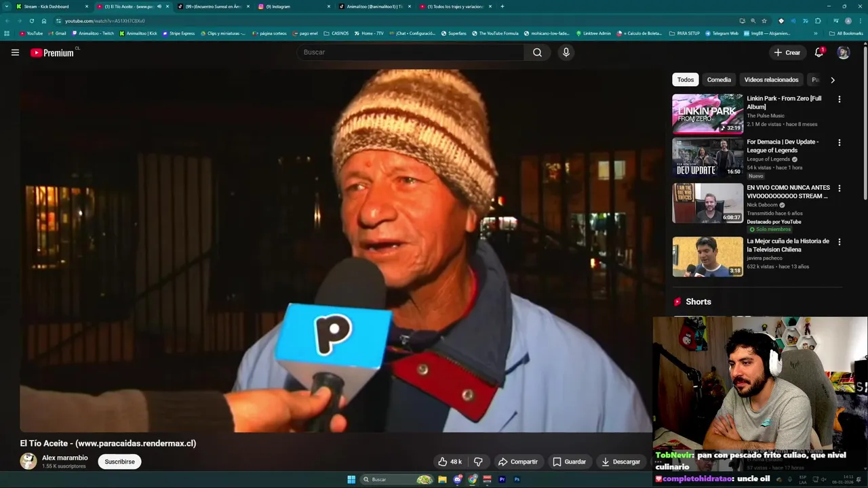Select the Comedia filter chip
This screenshot has width=868, height=488.
pyautogui.click(x=719, y=80)
